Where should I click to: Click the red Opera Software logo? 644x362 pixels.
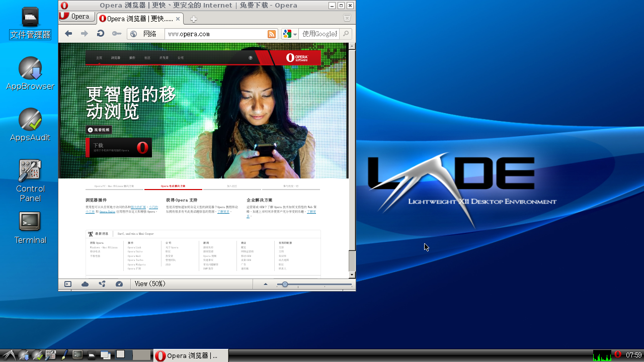tap(297, 57)
